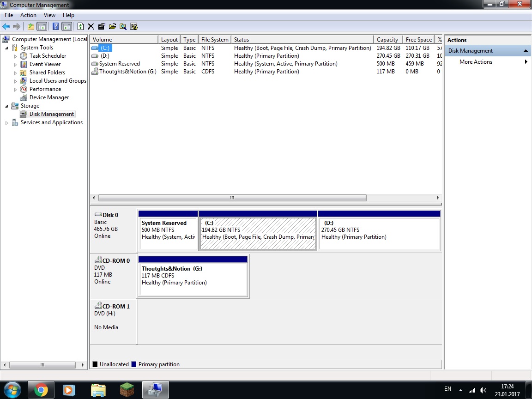The width and height of the screenshot is (532, 399).
Task: Click the Properties toolbar icon
Action: point(102,26)
